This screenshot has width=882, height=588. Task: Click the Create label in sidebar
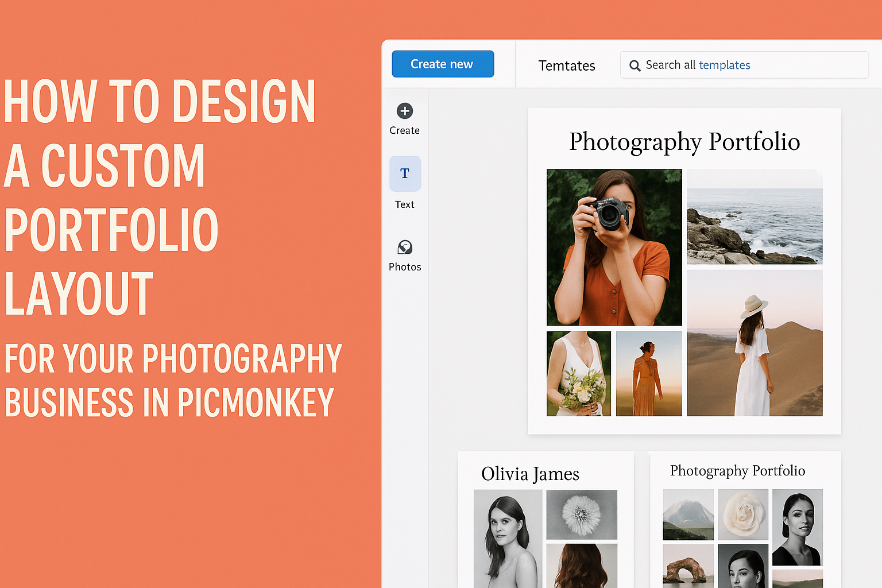pos(405,130)
